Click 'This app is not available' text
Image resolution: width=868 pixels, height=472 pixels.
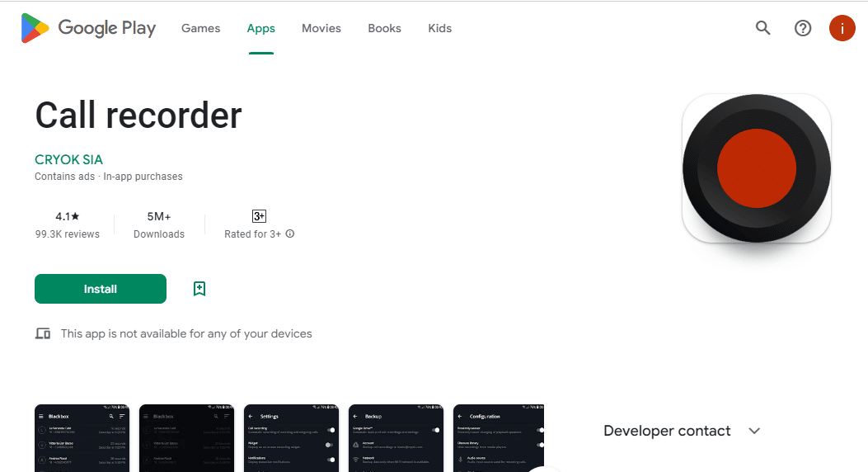pyautogui.click(x=186, y=333)
